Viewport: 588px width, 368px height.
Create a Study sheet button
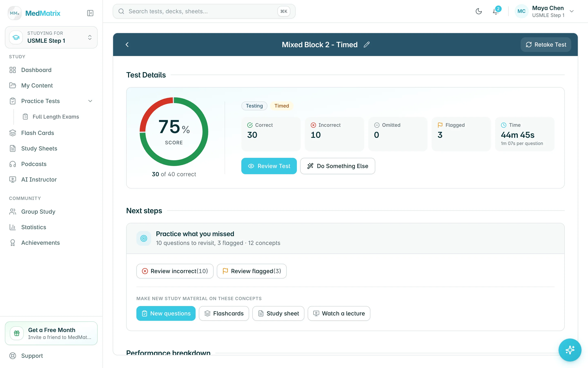278,313
